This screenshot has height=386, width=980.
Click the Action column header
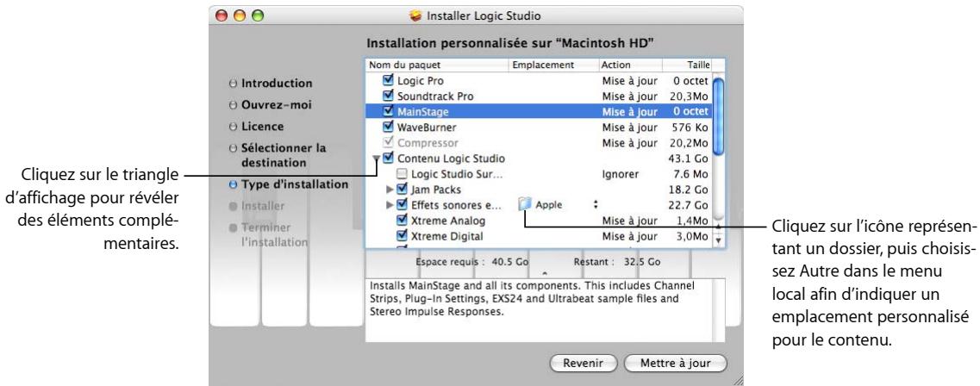coord(630,65)
